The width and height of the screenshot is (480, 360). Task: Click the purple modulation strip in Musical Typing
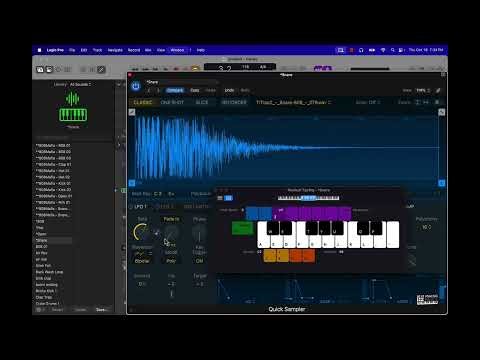tap(312, 213)
